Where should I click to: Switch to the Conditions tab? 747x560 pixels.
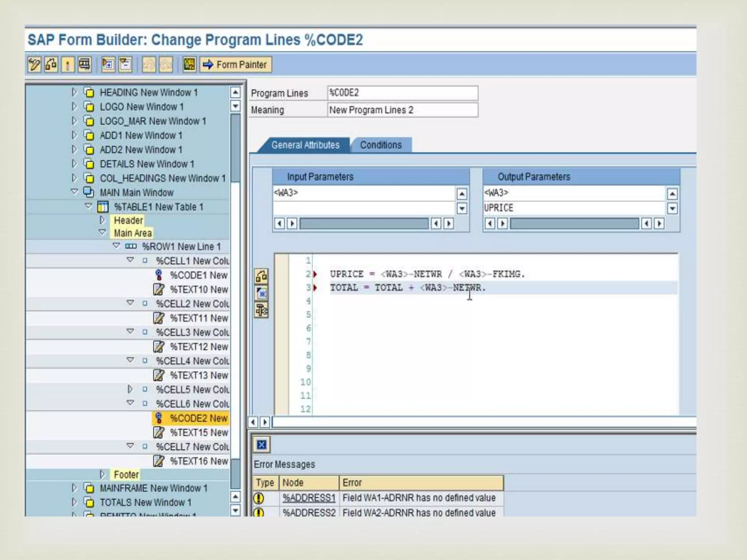[x=381, y=145]
